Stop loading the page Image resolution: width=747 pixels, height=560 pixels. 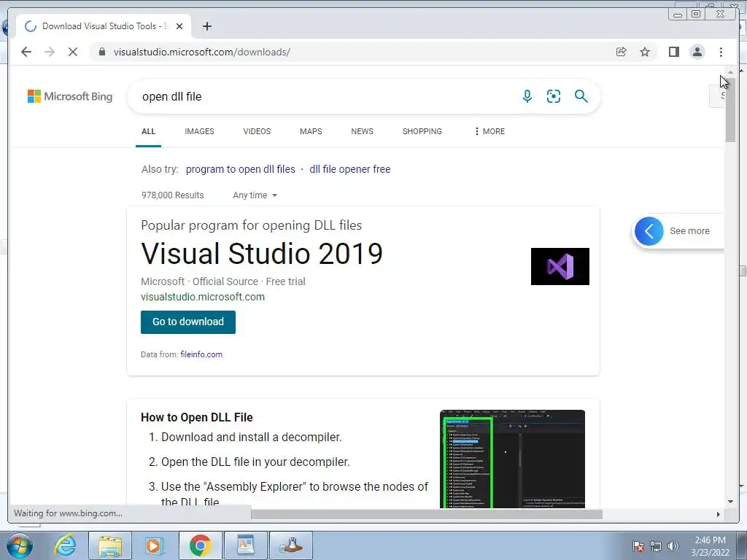(73, 52)
